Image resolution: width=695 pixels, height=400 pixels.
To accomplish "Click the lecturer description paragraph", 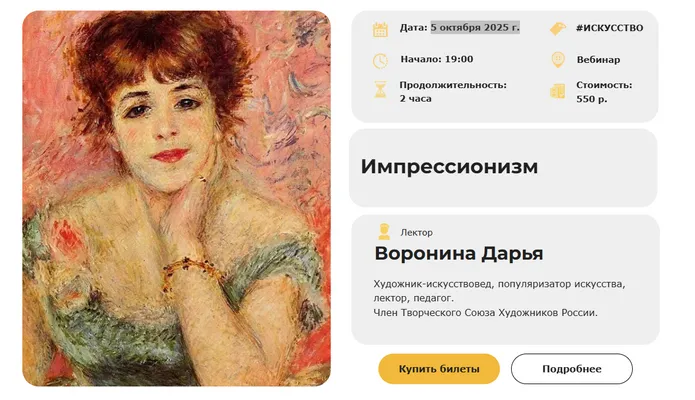I will click(499, 298).
